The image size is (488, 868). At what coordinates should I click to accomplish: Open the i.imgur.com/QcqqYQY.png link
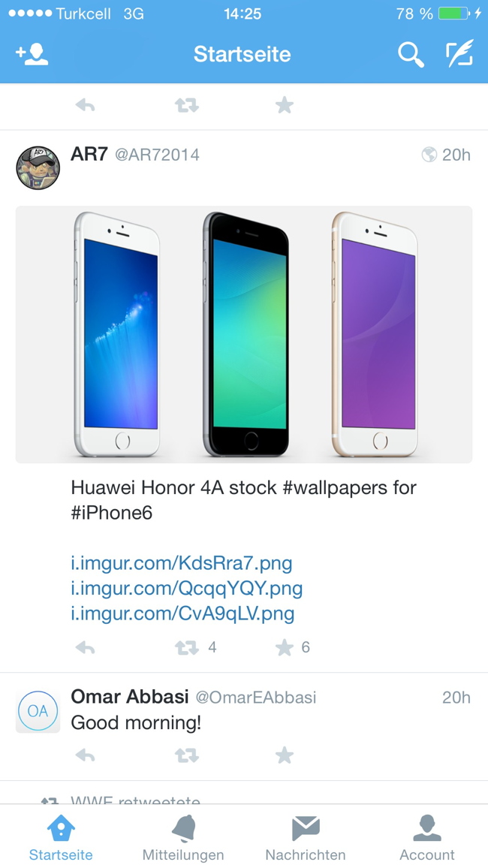click(x=186, y=589)
